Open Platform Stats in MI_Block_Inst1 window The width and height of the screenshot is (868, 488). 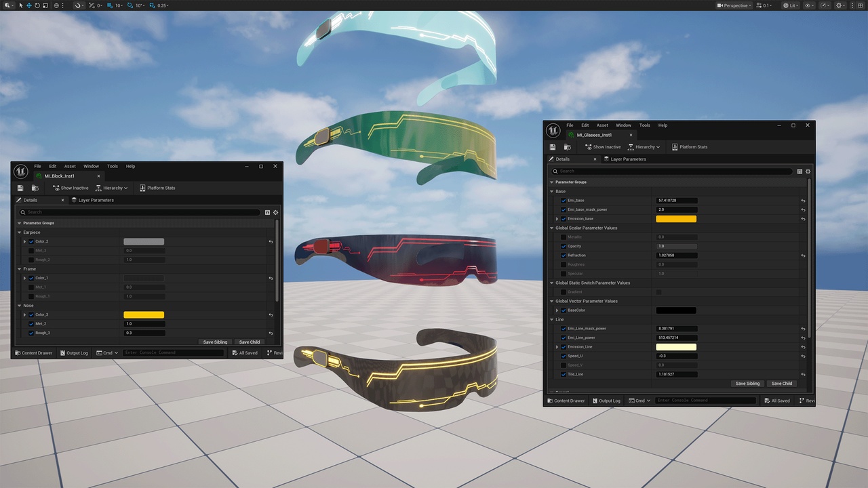[x=157, y=188]
